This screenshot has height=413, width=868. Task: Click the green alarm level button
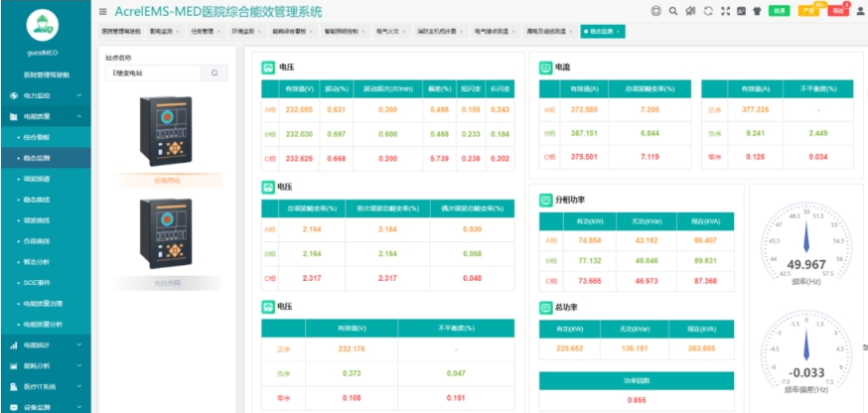click(x=780, y=11)
